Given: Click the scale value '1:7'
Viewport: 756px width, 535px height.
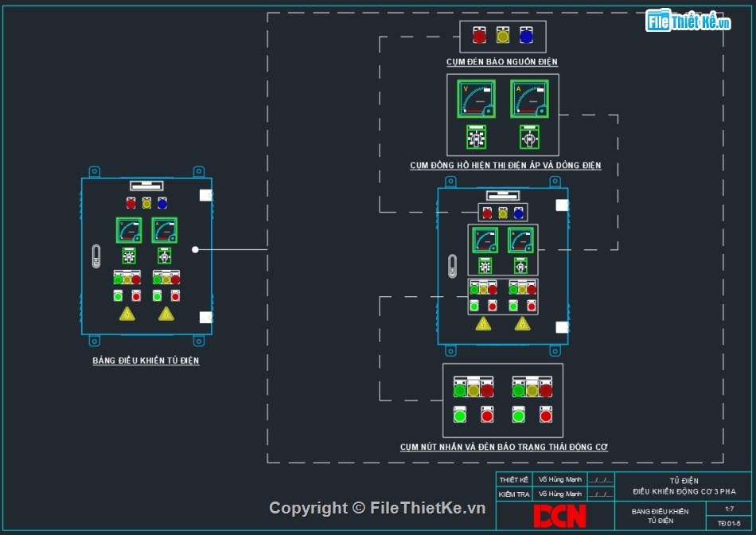Looking at the screenshot, I should (730, 509).
